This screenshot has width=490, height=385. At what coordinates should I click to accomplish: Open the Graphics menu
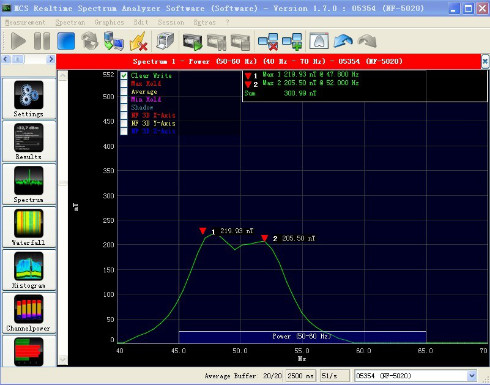109,22
